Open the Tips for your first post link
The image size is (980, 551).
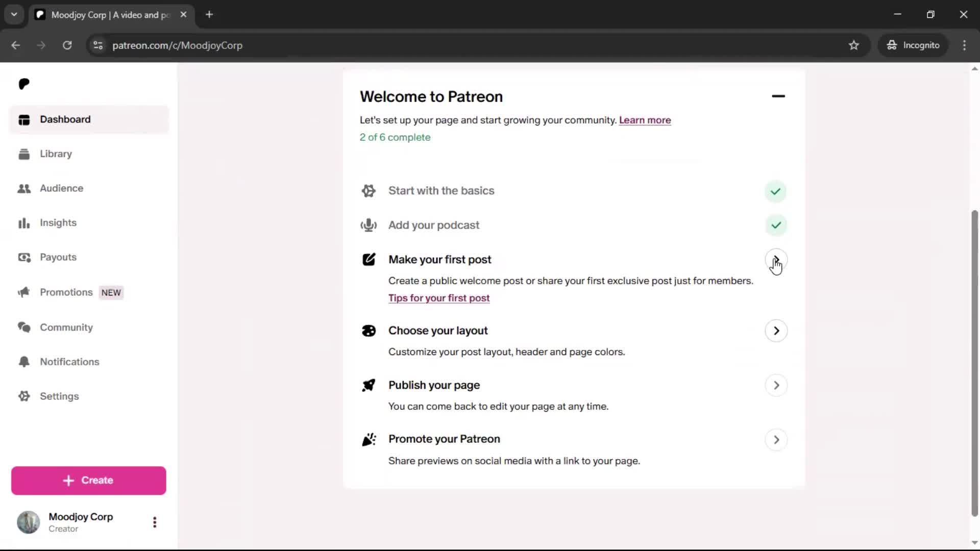coord(439,298)
